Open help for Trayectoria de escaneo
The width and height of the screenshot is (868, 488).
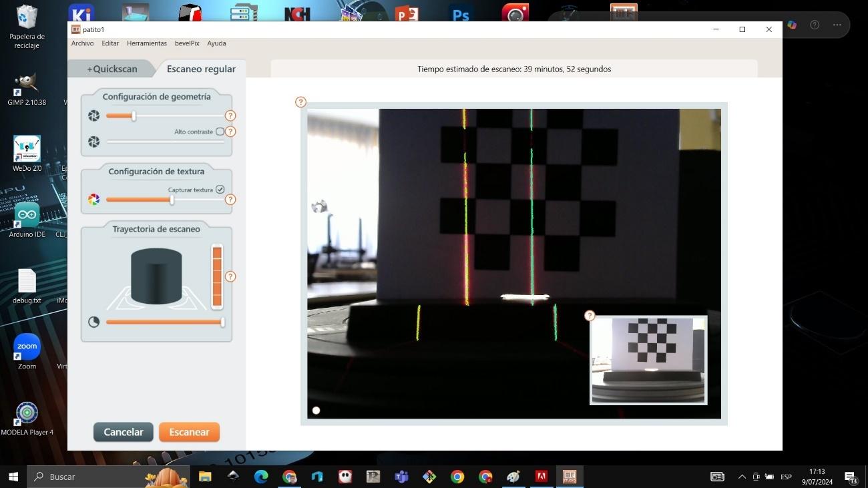[230, 276]
